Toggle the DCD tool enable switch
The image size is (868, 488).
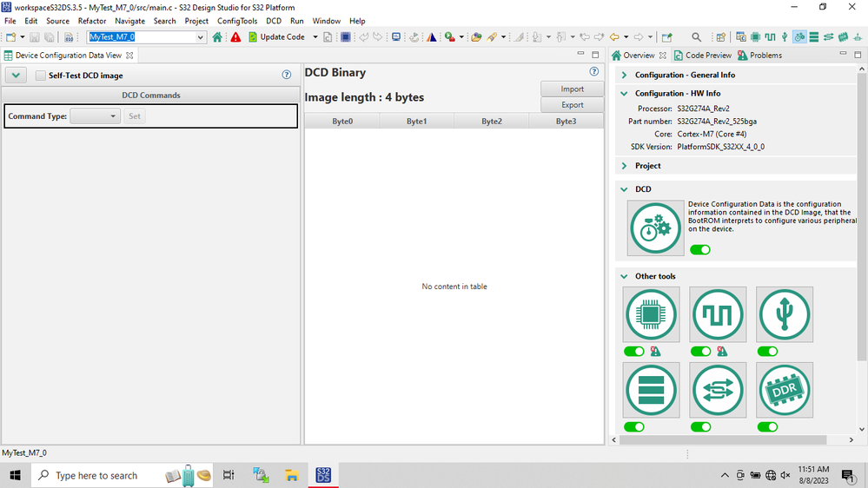tap(700, 249)
